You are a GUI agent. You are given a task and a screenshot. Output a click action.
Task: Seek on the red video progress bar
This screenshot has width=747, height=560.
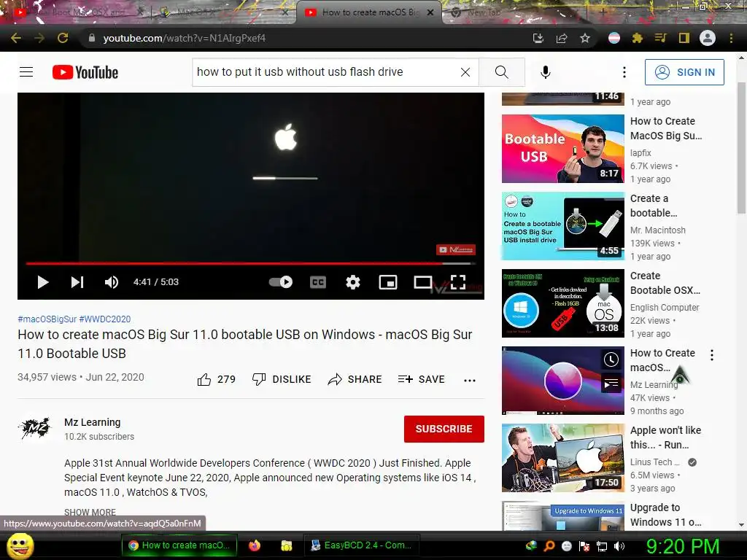point(251,262)
